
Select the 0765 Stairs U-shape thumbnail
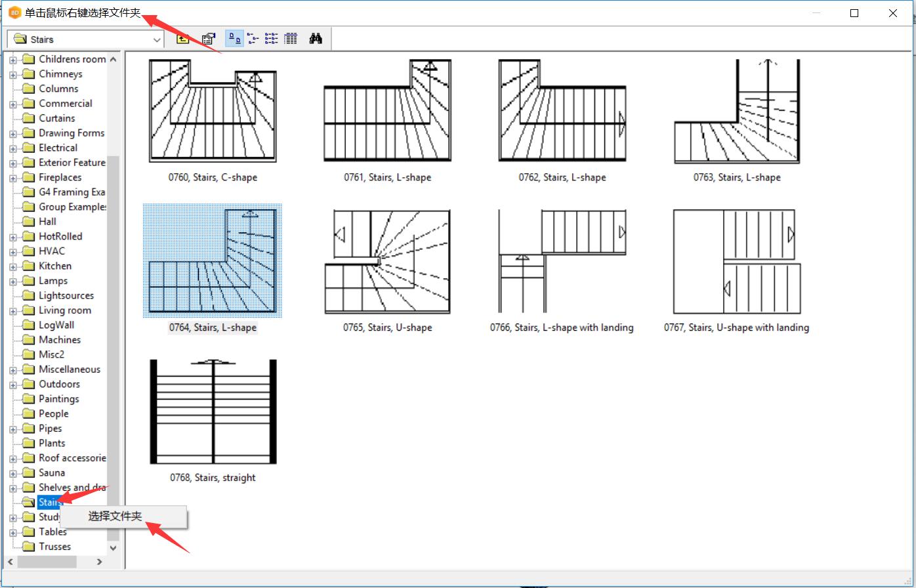387,261
